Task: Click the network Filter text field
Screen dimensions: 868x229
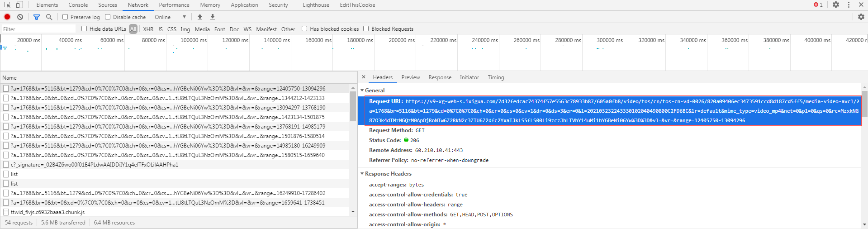Action: (38, 29)
